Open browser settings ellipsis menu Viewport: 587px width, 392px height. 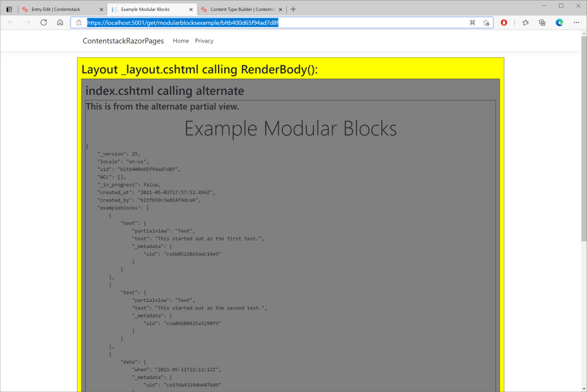576,22
